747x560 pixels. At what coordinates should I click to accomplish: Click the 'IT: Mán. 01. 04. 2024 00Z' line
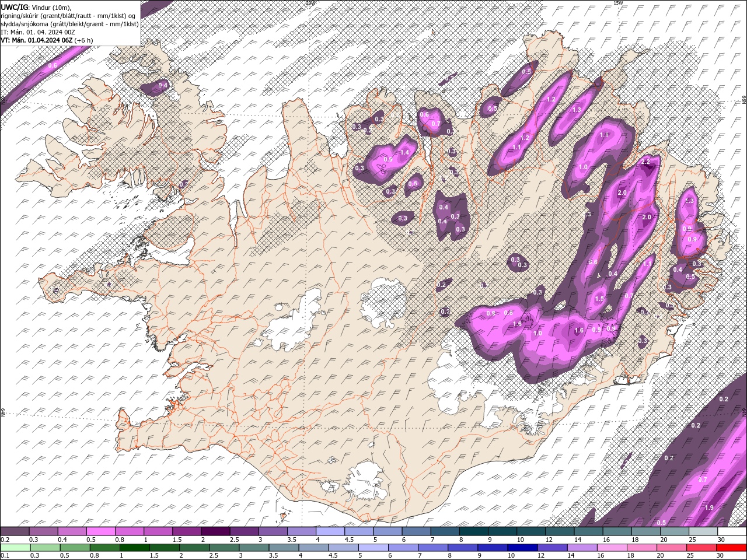[37, 32]
